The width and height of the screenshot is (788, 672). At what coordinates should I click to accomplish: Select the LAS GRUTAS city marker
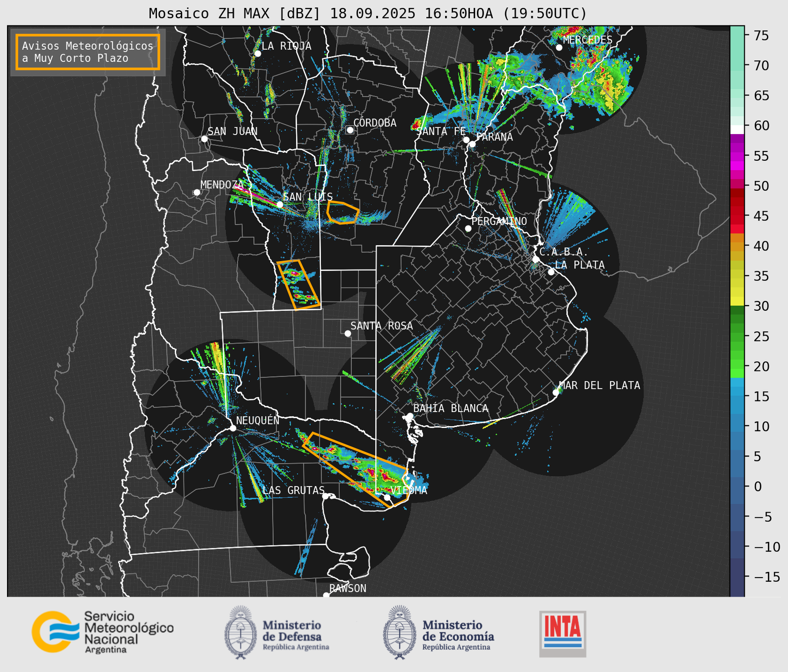point(326,496)
